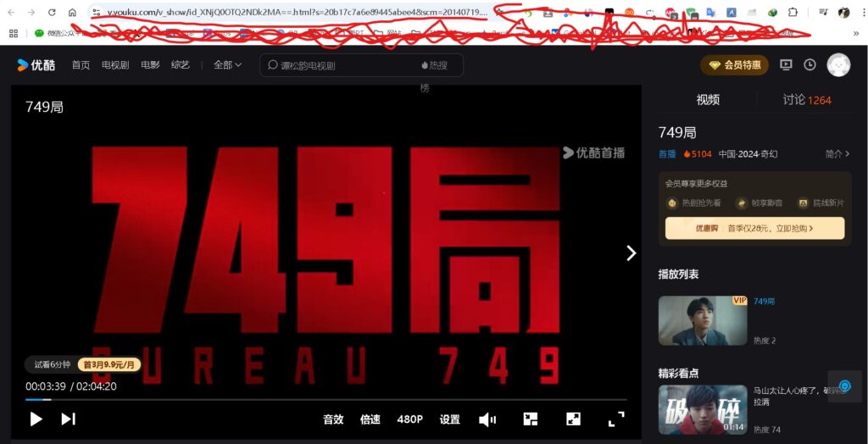Reload the Youku page
This screenshot has height=444, width=868.
pyautogui.click(x=52, y=12)
